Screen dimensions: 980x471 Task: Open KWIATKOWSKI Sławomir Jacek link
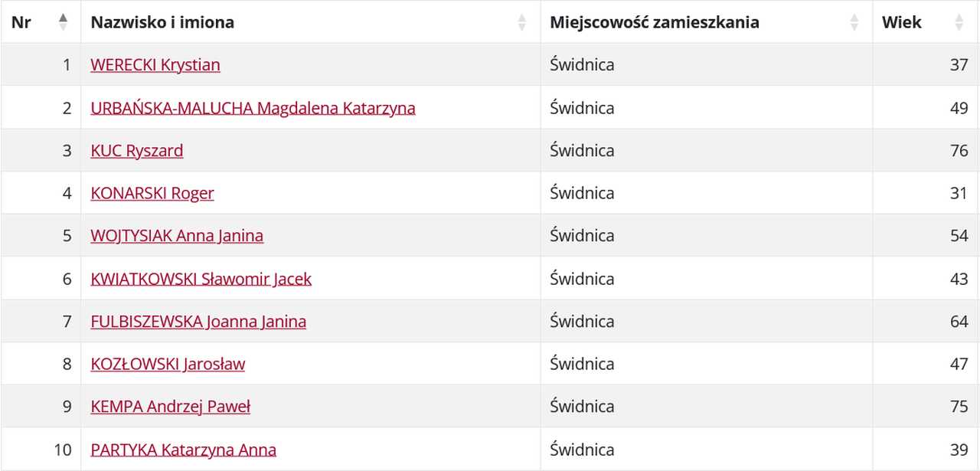(x=201, y=279)
